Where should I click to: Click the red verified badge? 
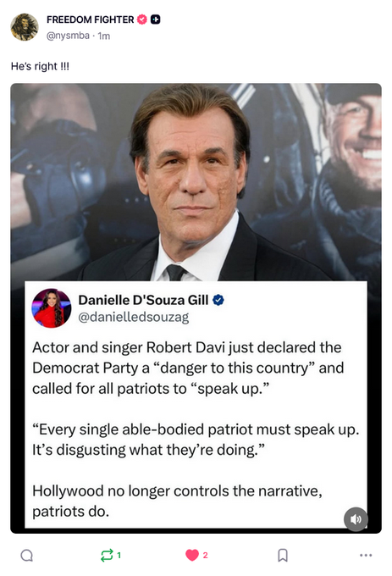pyautogui.click(x=142, y=19)
